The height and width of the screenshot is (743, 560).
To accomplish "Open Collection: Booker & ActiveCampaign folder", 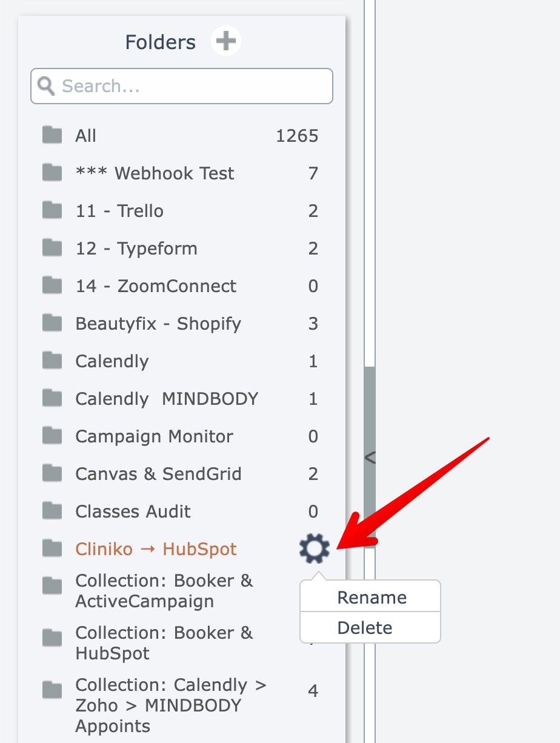I will 164,591.
